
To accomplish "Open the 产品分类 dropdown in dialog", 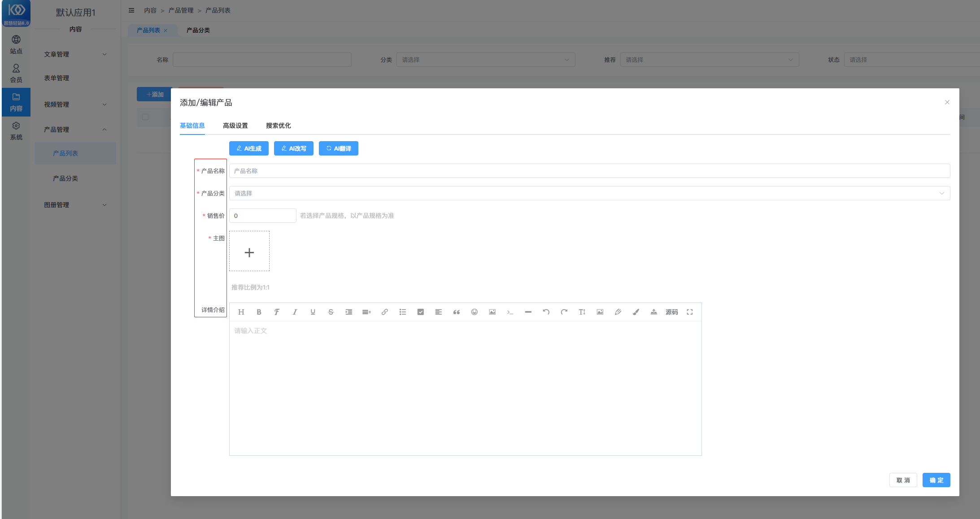I will click(x=589, y=193).
